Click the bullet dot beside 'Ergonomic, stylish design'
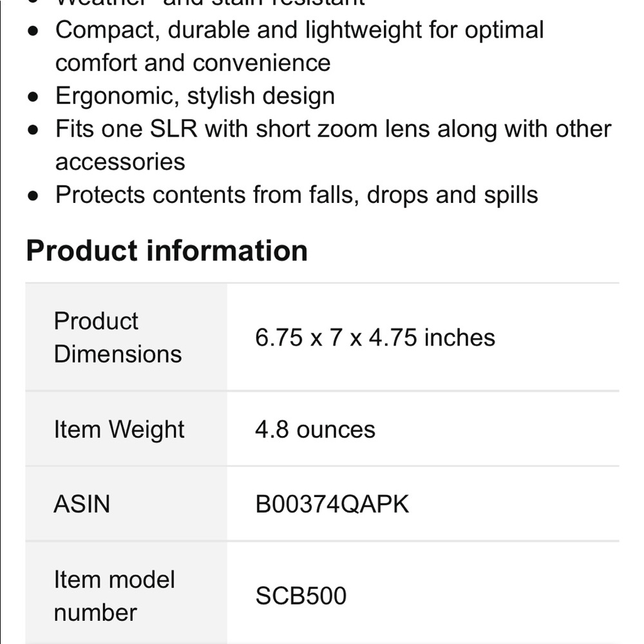The width and height of the screenshot is (644, 644). click(x=34, y=97)
